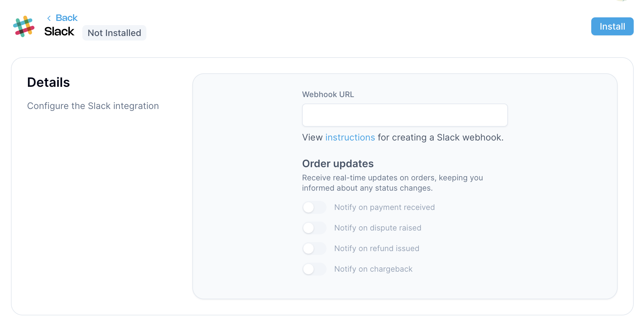Click the Webhook URL field label
The width and height of the screenshot is (644, 335).
(328, 95)
